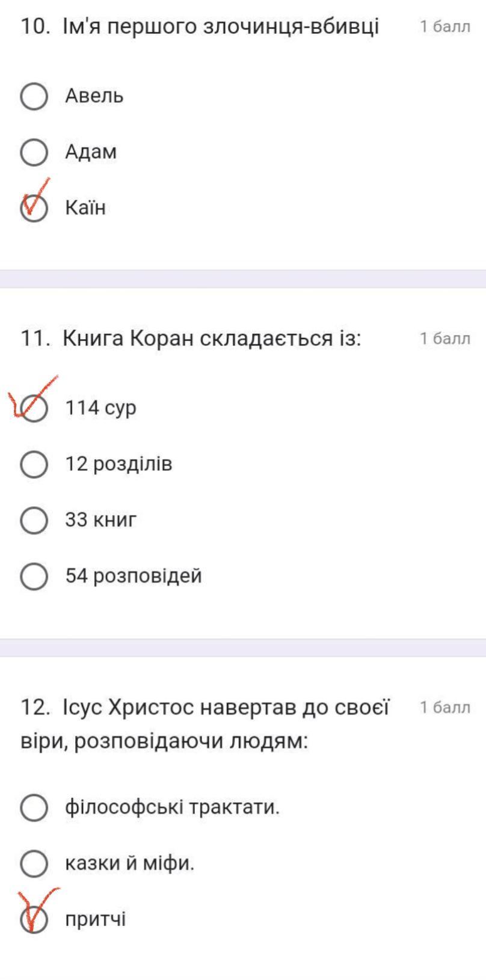Screen dimensions: 486x980
Task: Click question 11 title about Книга Коран
Action: tap(191, 338)
